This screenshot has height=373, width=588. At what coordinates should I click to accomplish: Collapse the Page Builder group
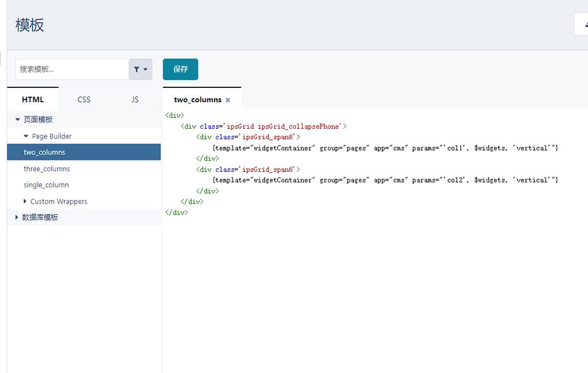(x=26, y=136)
